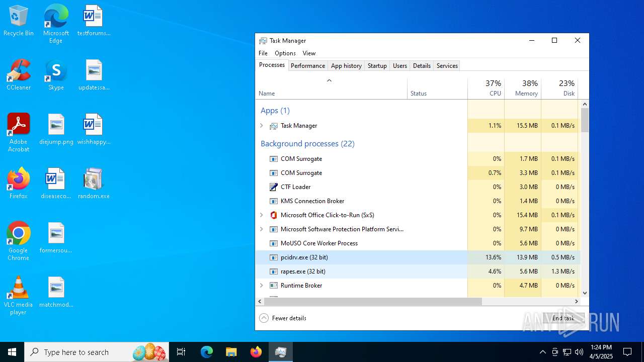
Task: Expand the Task Manager app row
Action: [x=262, y=126]
